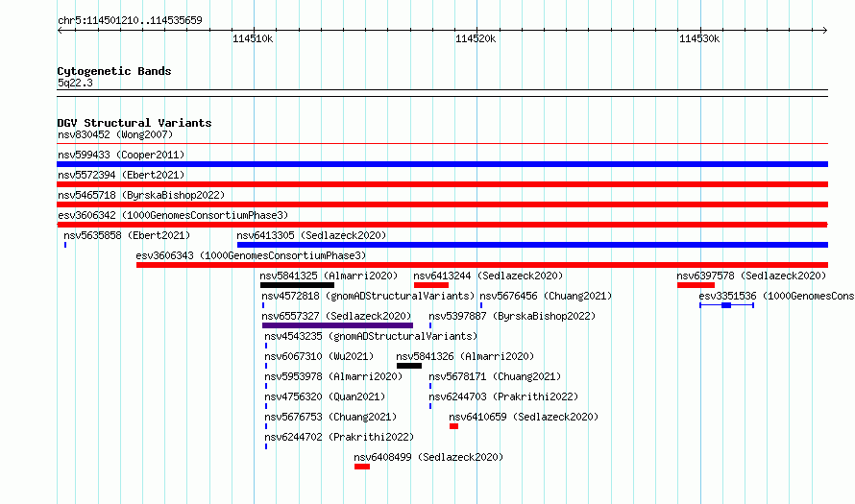Open nsv6244702 (Prakrithi2022) label
Image resolution: width=855 pixels, height=504 pixels.
339,437
